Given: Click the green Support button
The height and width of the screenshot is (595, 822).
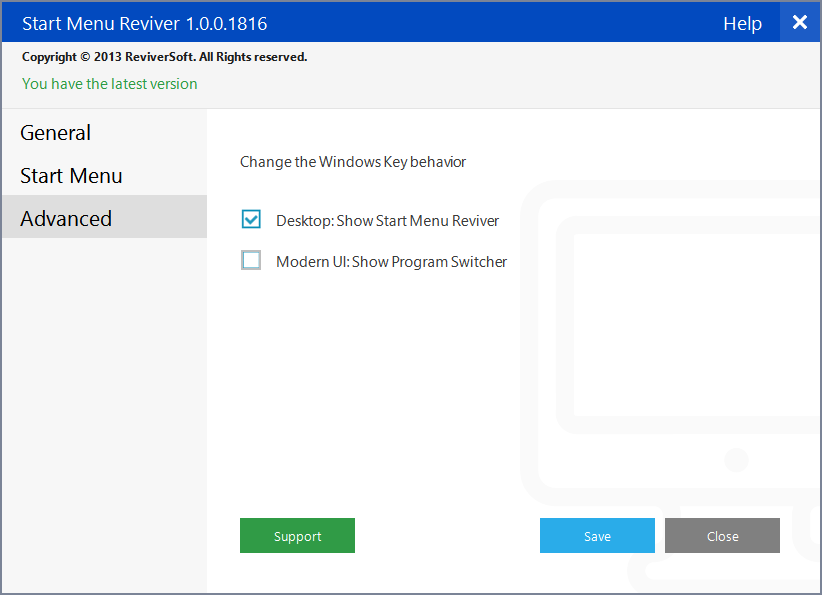Looking at the screenshot, I should pos(297,535).
